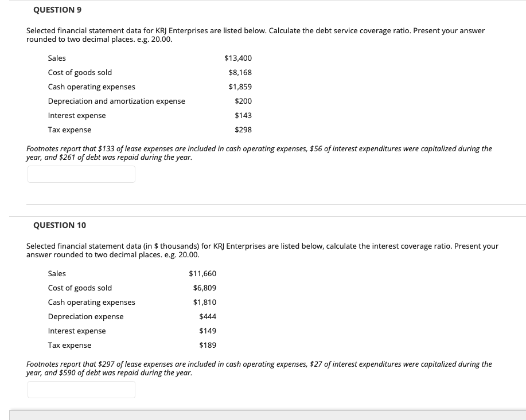The height and width of the screenshot is (420, 526).
Task: Select the Cost of goods sold $6,809 figure
Action: [204, 288]
